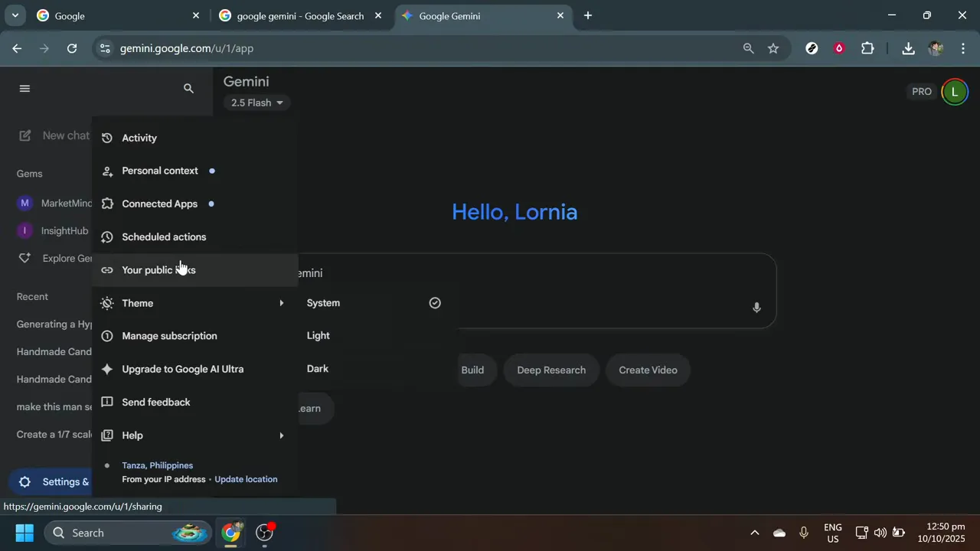Open Chrome extensions puzzle icon

(x=867, y=48)
